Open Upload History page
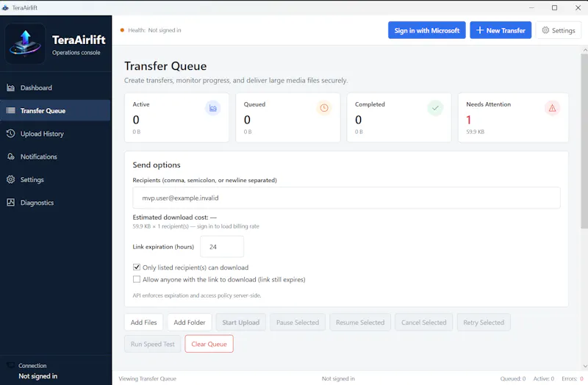588x385 pixels. (x=56, y=134)
